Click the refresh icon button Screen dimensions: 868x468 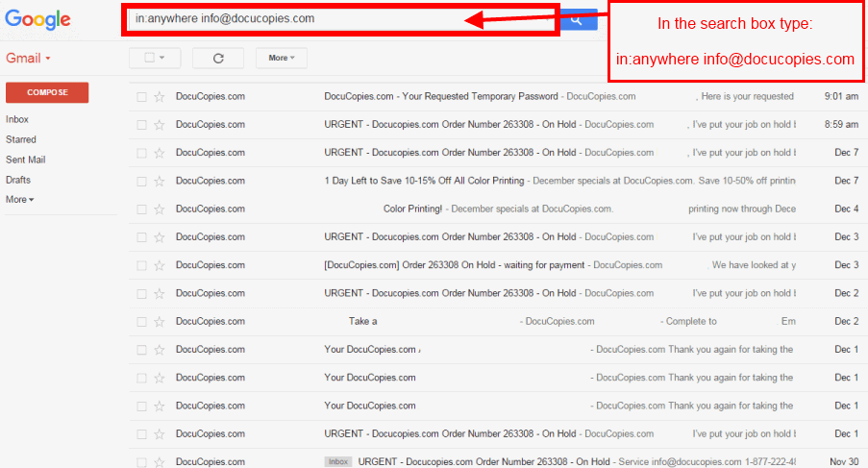coord(218,59)
